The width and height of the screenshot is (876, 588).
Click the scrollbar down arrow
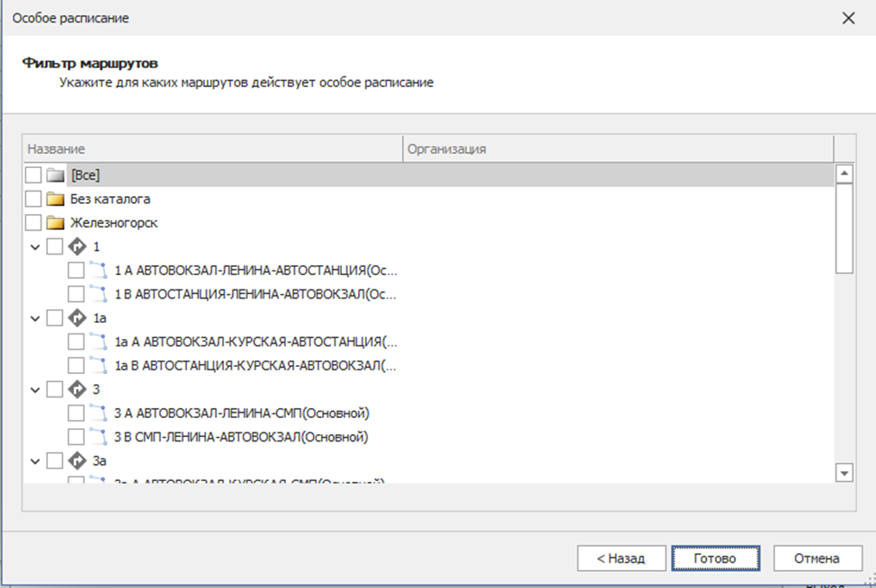click(x=844, y=472)
